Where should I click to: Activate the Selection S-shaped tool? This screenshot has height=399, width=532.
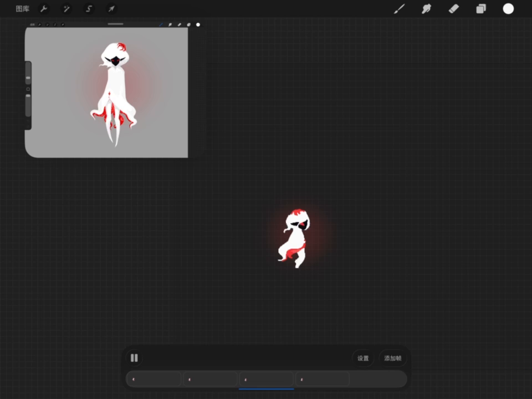pos(89,9)
